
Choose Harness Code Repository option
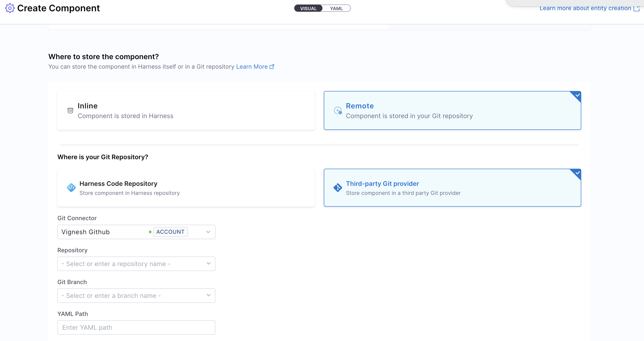click(x=186, y=187)
